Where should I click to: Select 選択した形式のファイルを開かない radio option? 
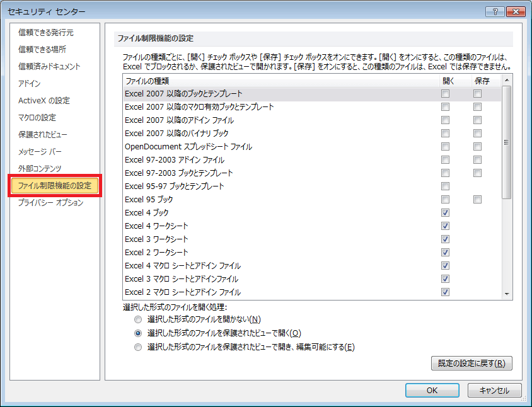138,319
